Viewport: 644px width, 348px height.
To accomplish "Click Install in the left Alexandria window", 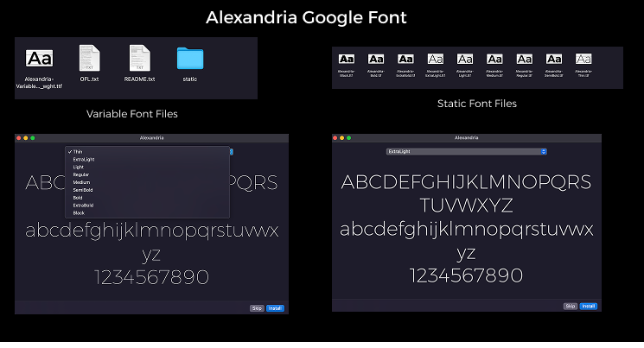I will (x=275, y=308).
